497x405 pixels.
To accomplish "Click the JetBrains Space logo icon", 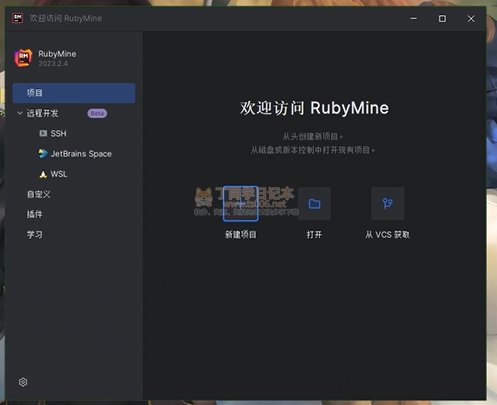I will 43,154.
